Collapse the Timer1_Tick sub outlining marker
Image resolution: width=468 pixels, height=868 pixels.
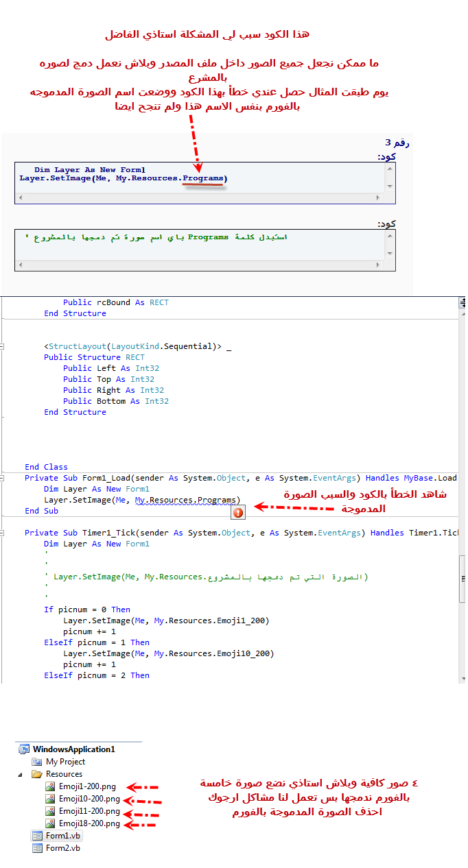click(2, 533)
